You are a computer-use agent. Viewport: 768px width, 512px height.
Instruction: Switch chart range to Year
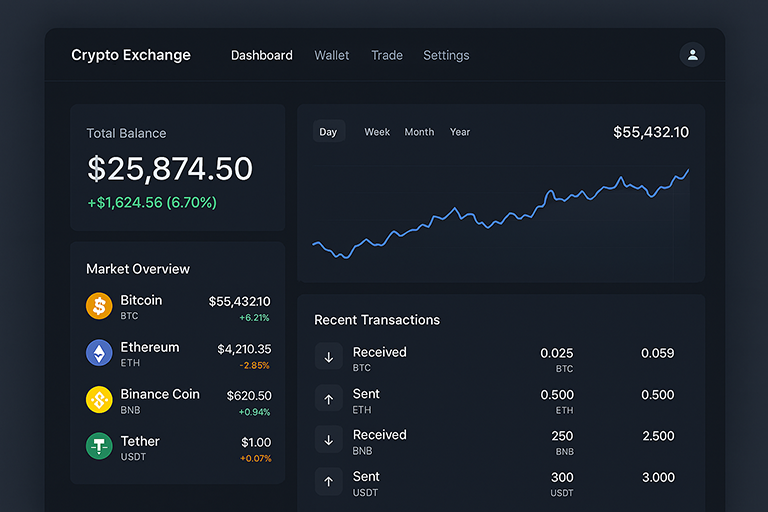point(460,132)
